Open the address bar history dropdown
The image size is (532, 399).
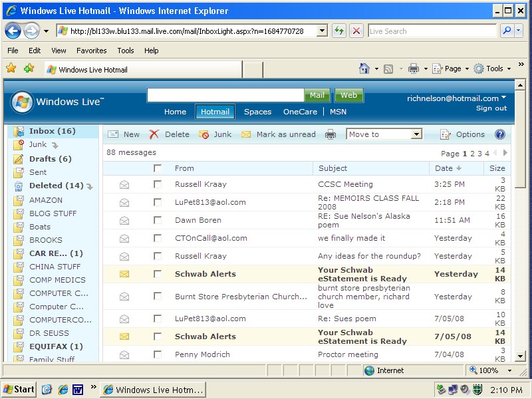point(321,30)
